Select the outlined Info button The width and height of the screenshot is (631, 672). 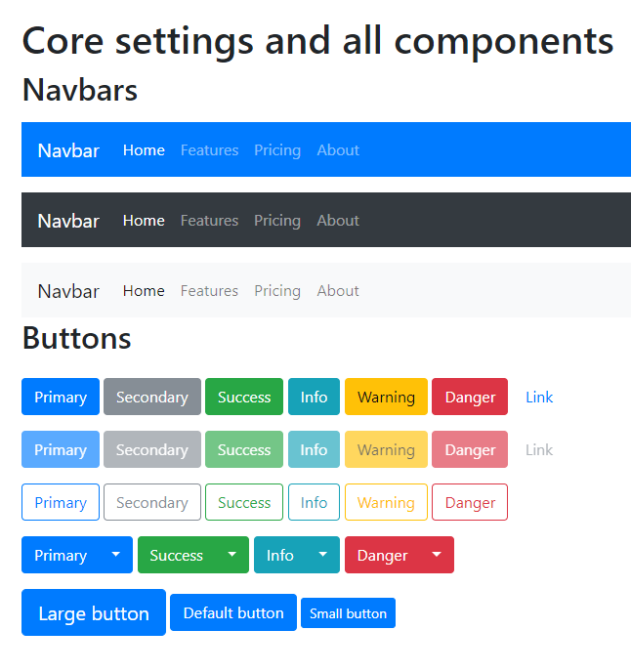[314, 502]
